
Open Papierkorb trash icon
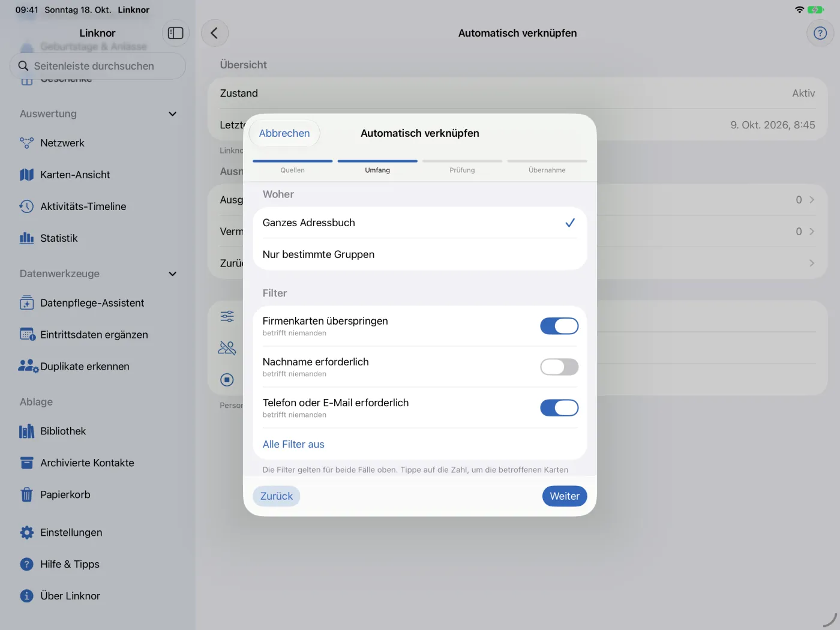click(26, 494)
